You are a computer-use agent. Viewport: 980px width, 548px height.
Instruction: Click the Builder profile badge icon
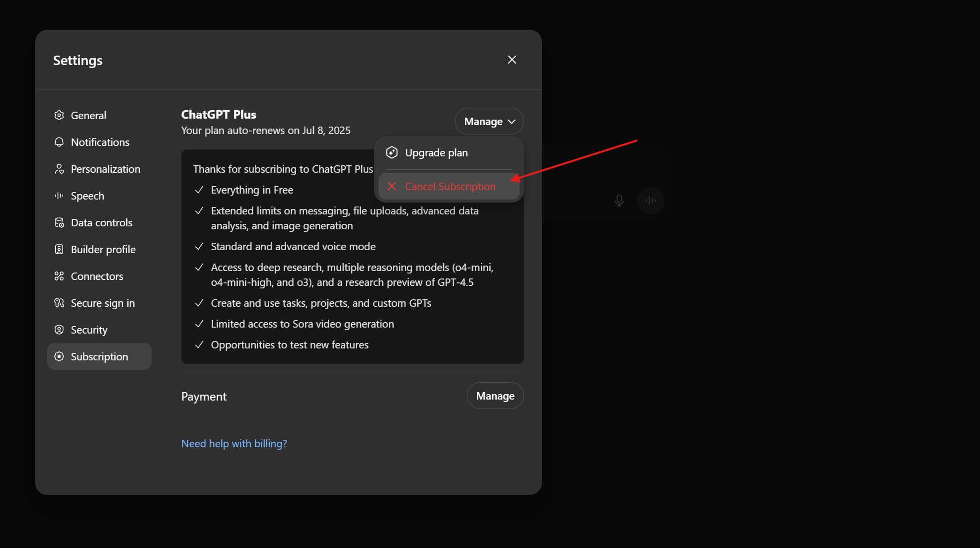pos(59,249)
